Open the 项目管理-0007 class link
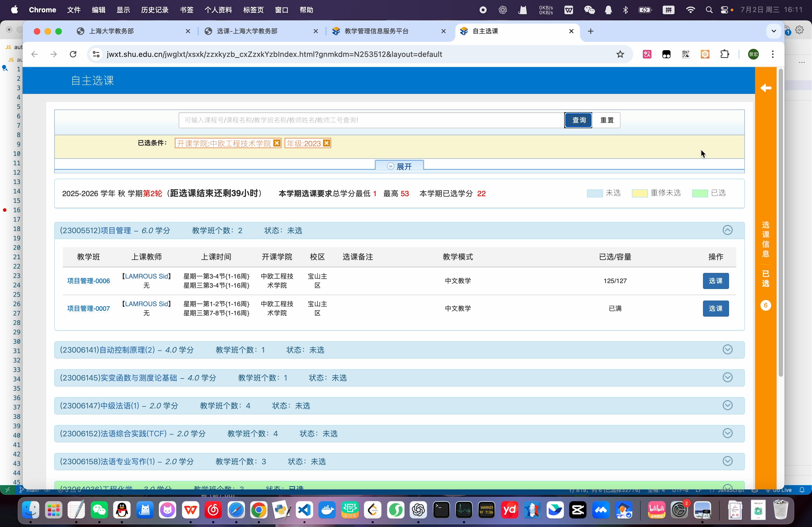 pyautogui.click(x=88, y=309)
